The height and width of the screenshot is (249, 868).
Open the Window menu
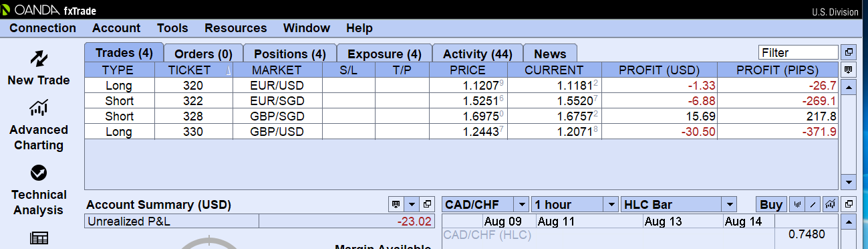tap(307, 28)
